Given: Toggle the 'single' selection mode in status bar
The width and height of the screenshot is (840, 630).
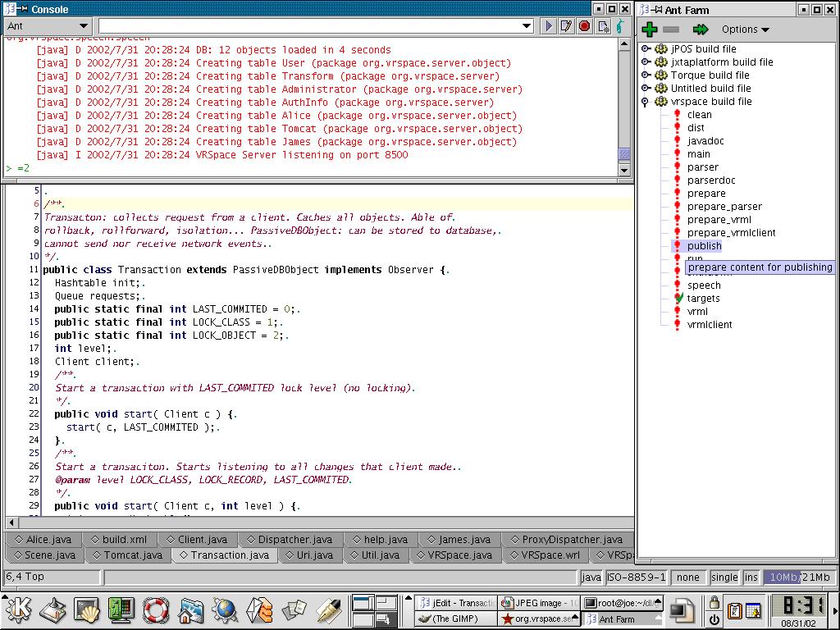Looking at the screenshot, I should pyautogui.click(x=724, y=577).
